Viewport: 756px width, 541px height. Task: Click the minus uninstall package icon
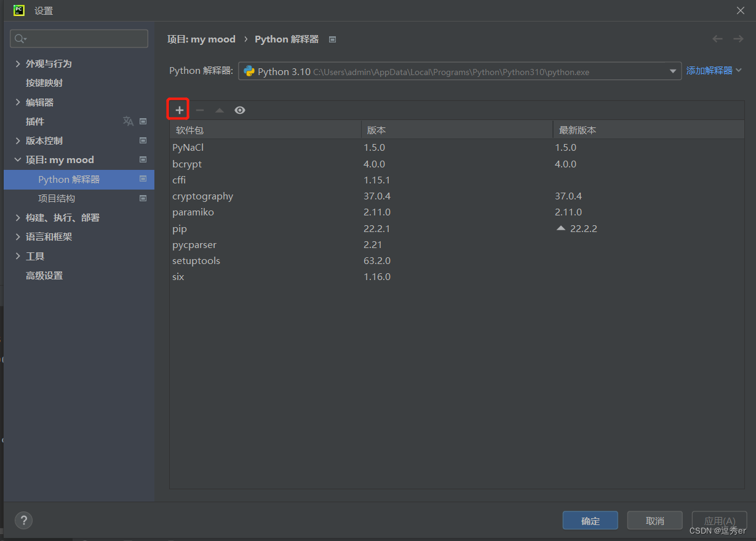(200, 110)
